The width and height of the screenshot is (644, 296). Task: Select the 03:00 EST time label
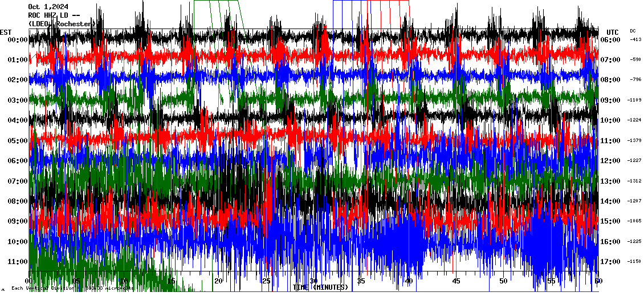coord(18,100)
